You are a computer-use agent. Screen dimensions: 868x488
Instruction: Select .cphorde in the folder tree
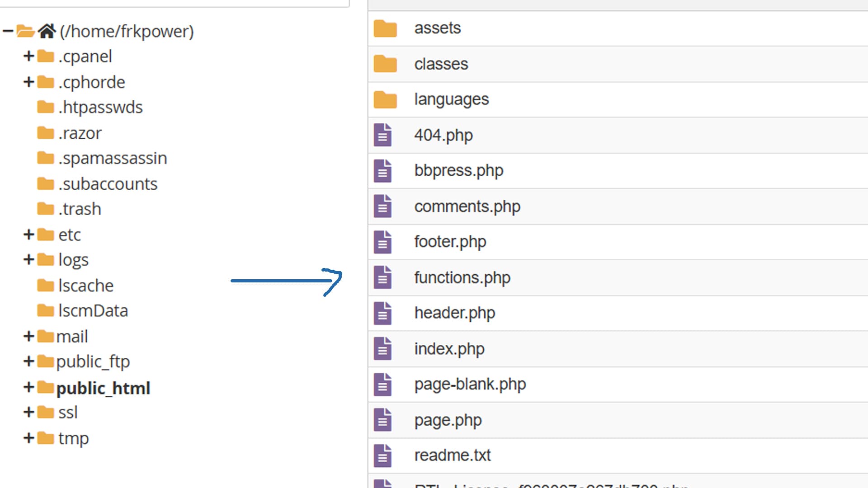coord(92,82)
